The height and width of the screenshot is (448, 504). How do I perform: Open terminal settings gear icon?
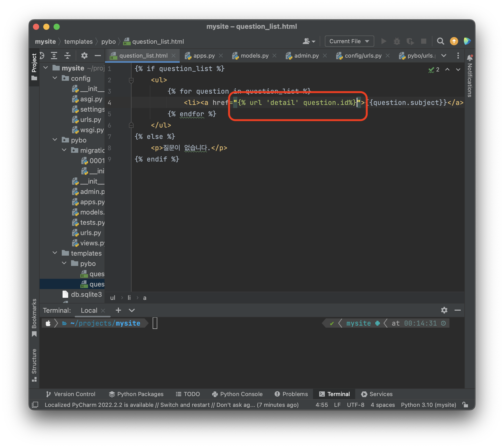coord(444,310)
